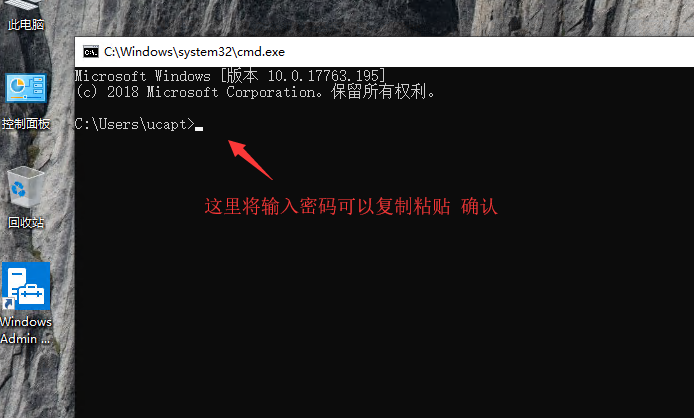Click the red 这里将输入密码可以复制粘贴 annotation
The height and width of the screenshot is (418, 694).
[x=327, y=206]
